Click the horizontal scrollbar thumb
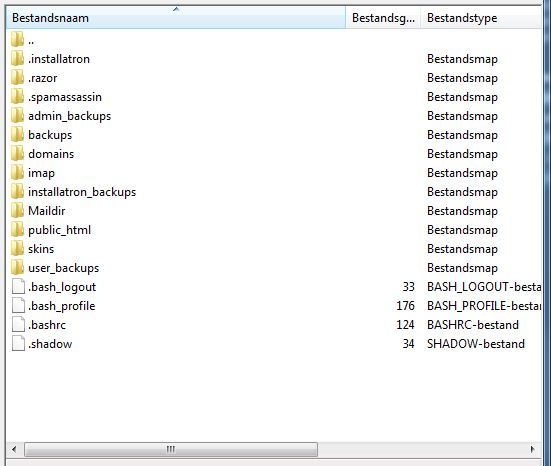The width and height of the screenshot is (551, 466). click(x=171, y=449)
